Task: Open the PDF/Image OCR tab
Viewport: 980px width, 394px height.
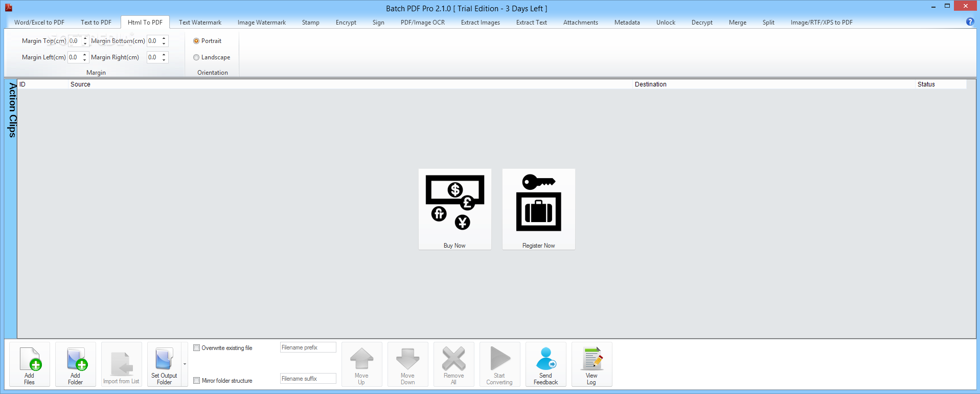Action: coord(423,23)
